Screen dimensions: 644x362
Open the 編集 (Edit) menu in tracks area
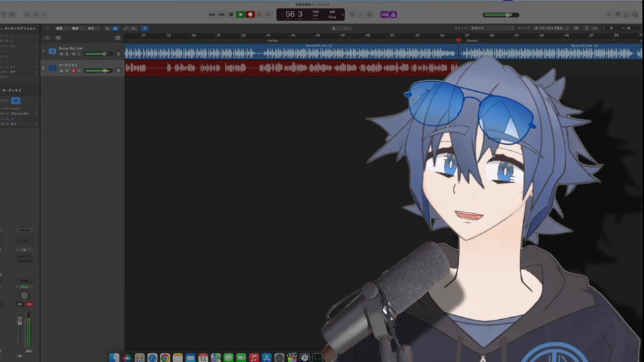61,28
